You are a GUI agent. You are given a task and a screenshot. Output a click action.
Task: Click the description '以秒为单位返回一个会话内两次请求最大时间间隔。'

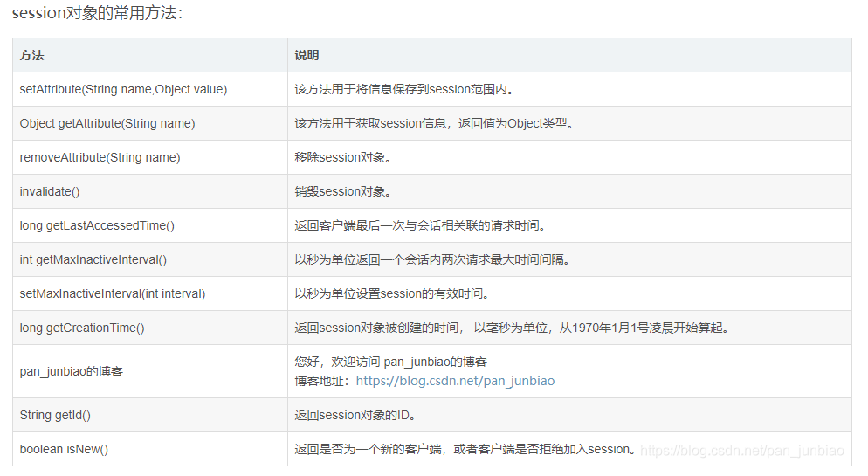click(433, 259)
